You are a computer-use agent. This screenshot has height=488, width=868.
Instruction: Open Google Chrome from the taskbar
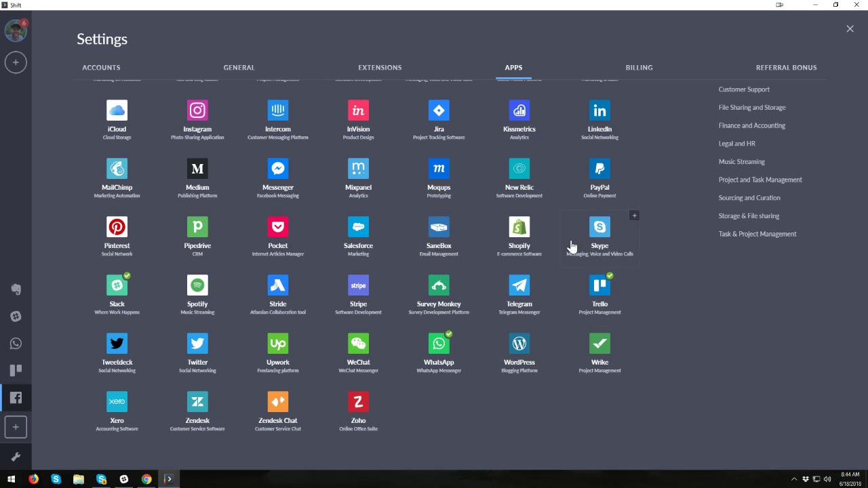point(146,479)
